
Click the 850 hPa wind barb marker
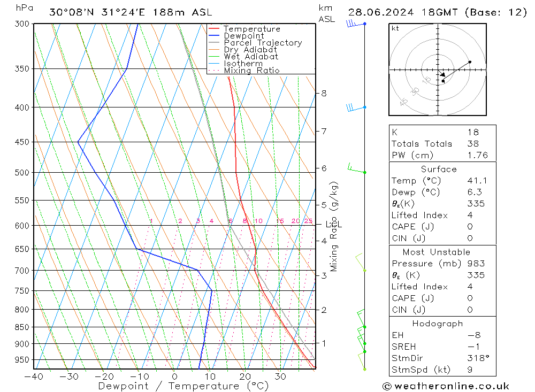[361, 319]
